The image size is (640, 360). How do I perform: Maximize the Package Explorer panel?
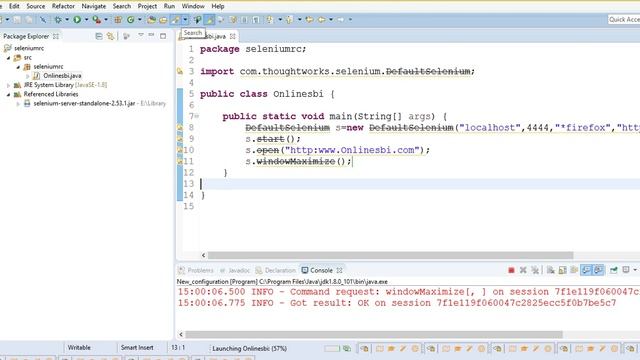tap(163, 36)
